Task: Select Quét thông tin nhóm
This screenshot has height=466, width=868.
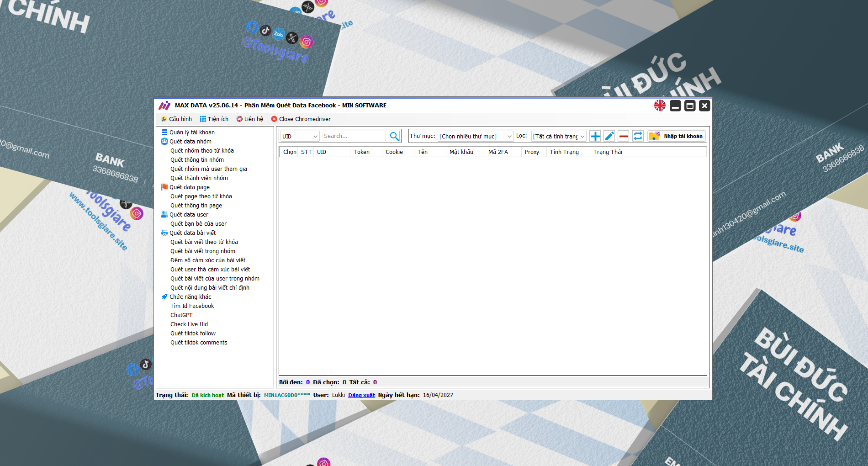Action: click(197, 159)
